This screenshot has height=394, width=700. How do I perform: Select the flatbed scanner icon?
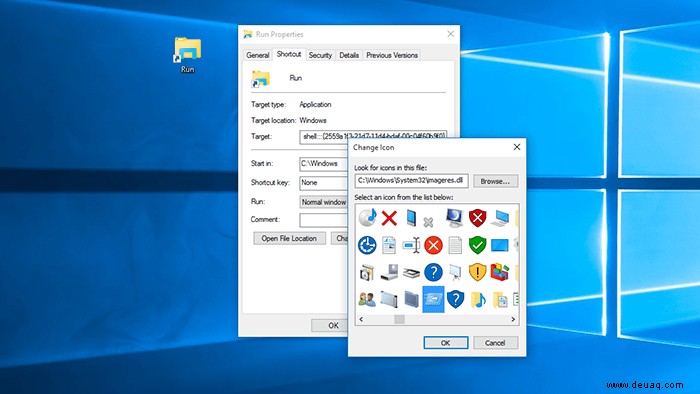[x=411, y=273]
